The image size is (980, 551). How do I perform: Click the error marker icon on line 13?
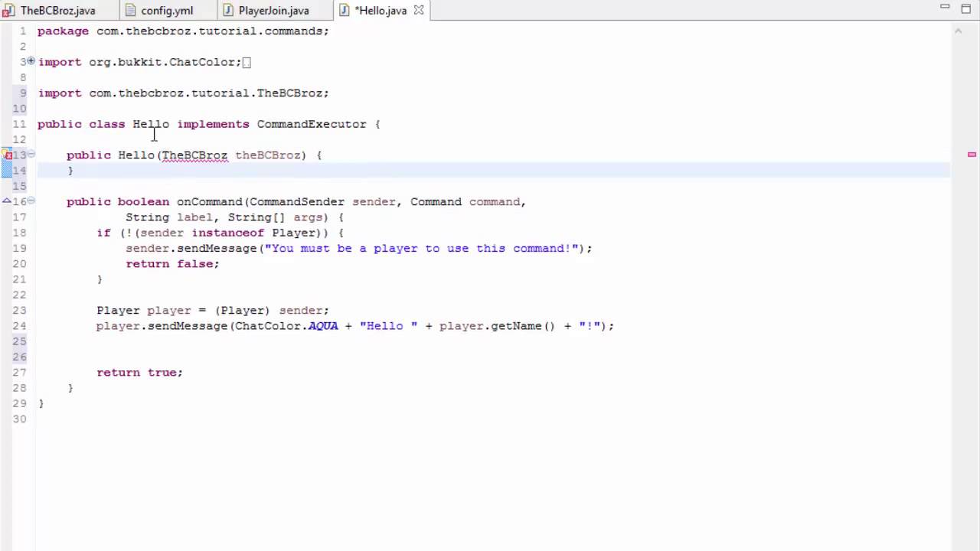7,155
